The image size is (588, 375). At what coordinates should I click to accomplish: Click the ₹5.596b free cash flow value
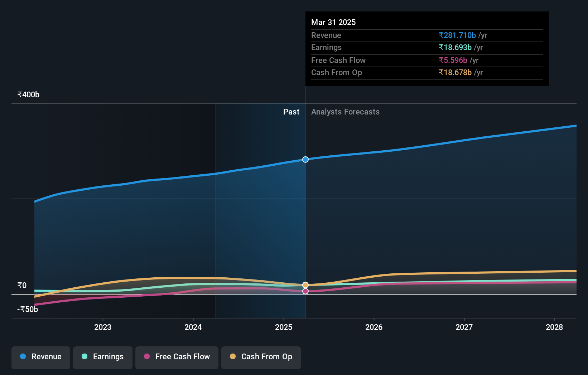(453, 60)
